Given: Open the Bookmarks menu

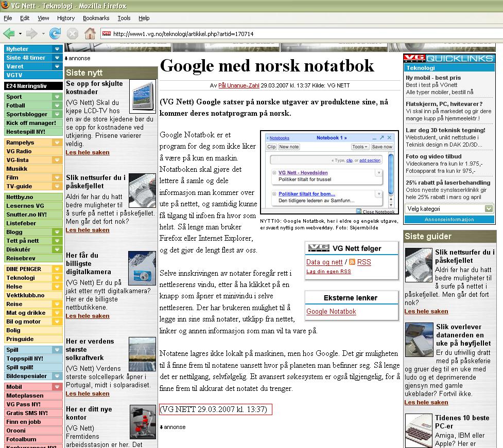Looking at the screenshot, I should (x=96, y=18).
